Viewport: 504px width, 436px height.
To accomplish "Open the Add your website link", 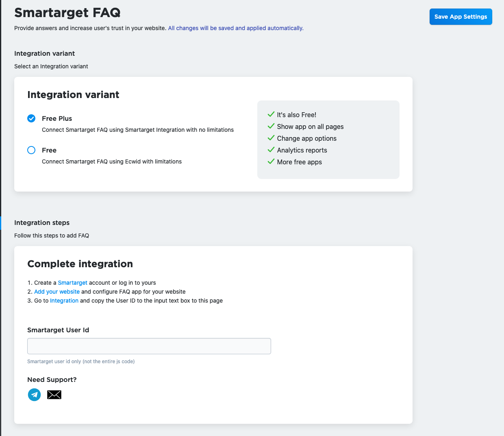I will (56, 292).
